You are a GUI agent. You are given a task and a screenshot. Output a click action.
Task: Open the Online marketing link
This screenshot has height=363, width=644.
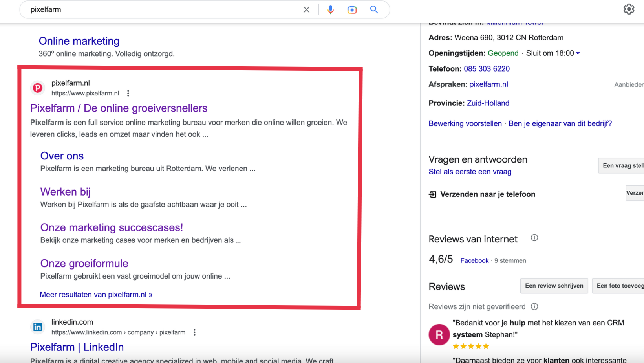point(79,41)
